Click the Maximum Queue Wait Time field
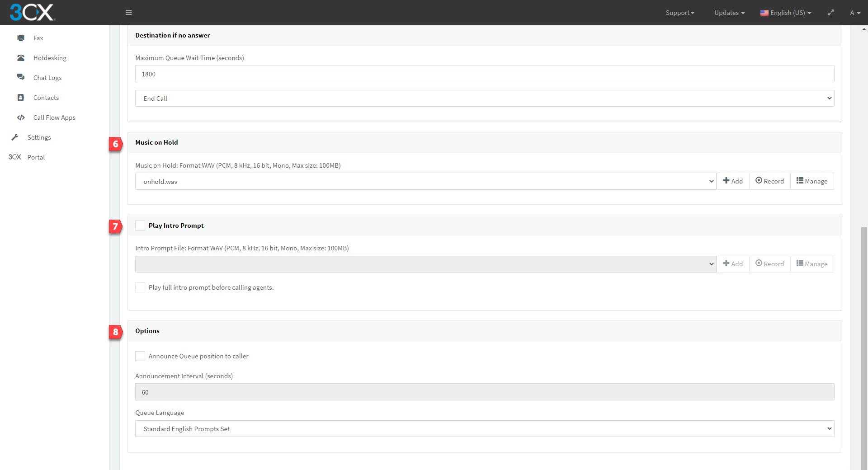This screenshot has height=470, width=868. [485, 74]
